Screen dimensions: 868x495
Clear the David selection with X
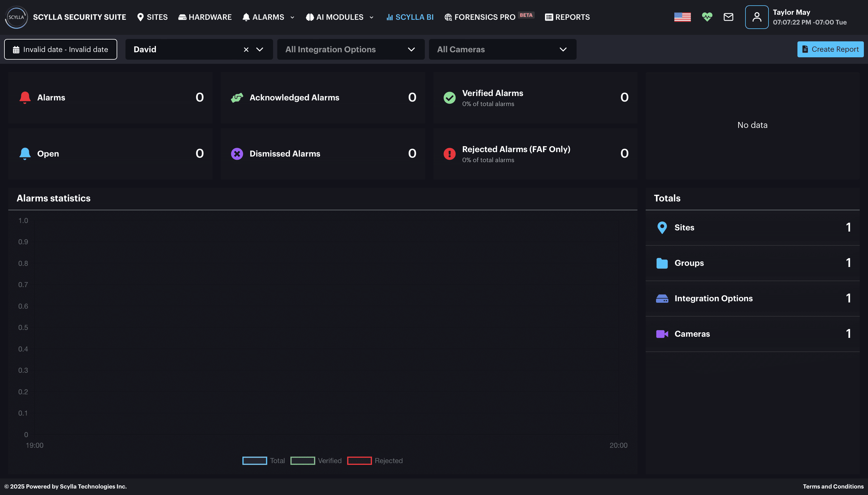point(246,50)
